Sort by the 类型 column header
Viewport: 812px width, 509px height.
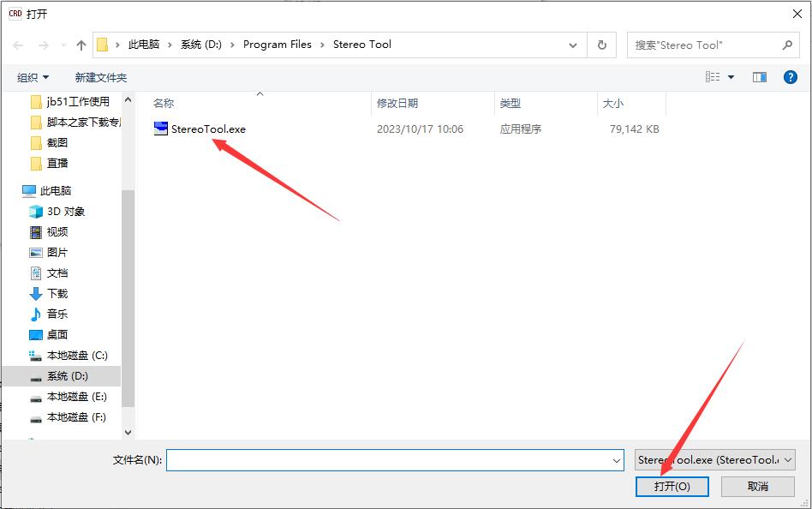coord(510,103)
